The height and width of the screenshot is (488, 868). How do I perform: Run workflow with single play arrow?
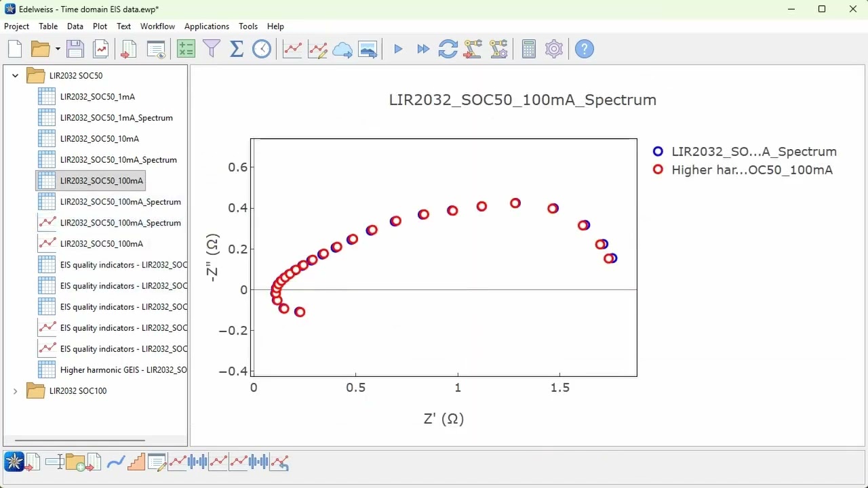click(398, 49)
